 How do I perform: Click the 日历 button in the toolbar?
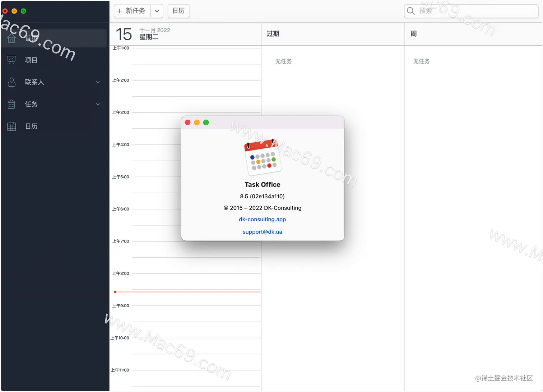pos(178,11)
